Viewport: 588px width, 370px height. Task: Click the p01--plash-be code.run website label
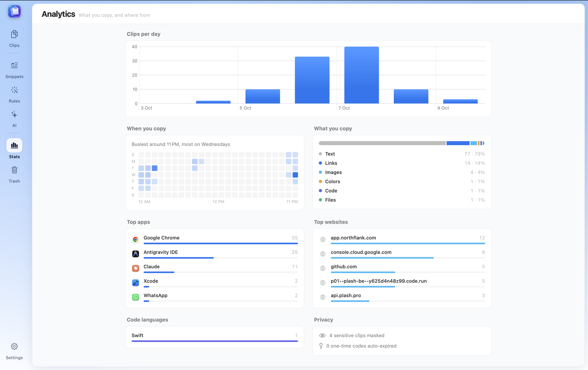pos(379,281)
